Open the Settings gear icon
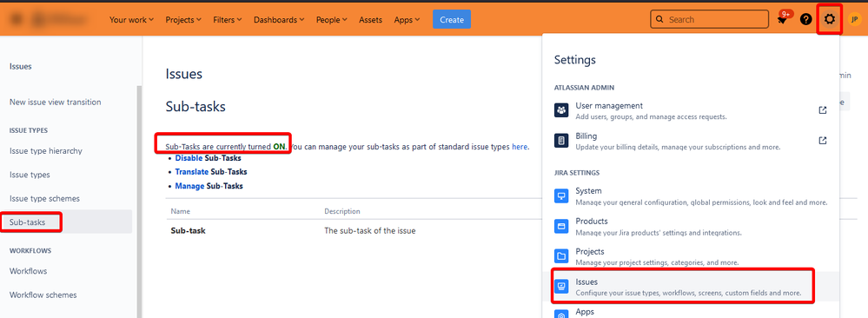This screenshot has width=868, height=318. click(829, 19)
